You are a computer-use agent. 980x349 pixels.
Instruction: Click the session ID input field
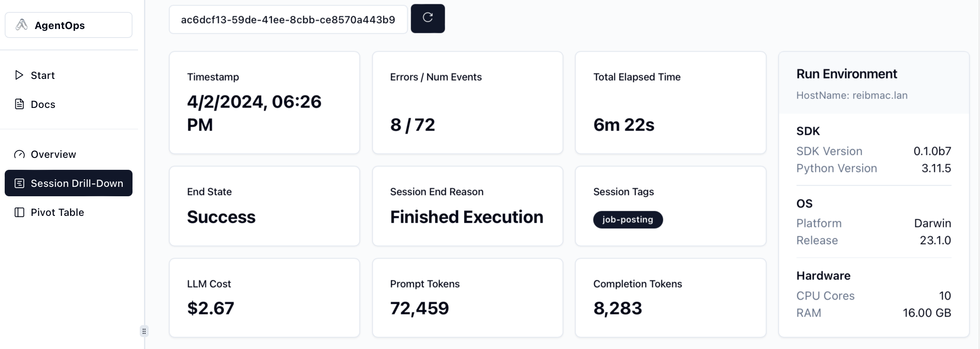tap(288, 20)
